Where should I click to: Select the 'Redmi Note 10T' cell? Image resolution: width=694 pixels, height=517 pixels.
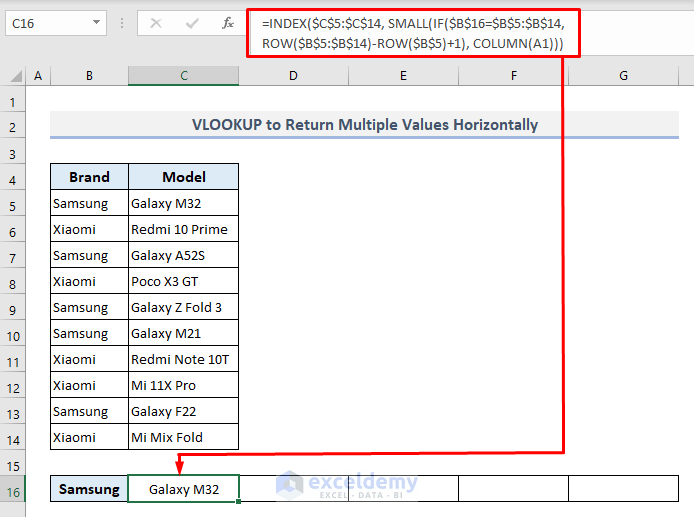click(x=184, y=359)
